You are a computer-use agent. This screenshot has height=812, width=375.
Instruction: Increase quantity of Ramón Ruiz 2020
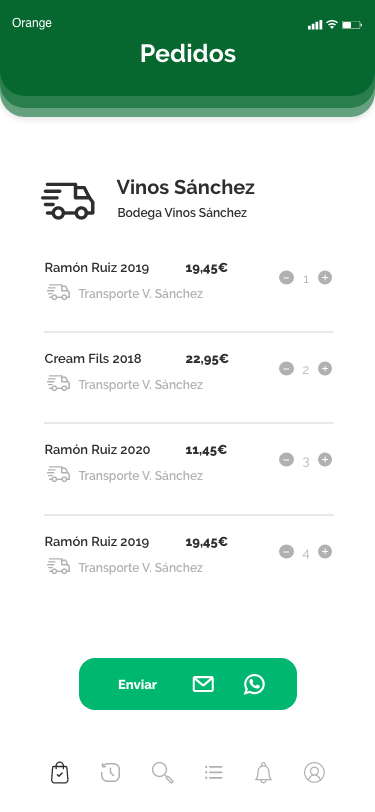click(325, 460)
